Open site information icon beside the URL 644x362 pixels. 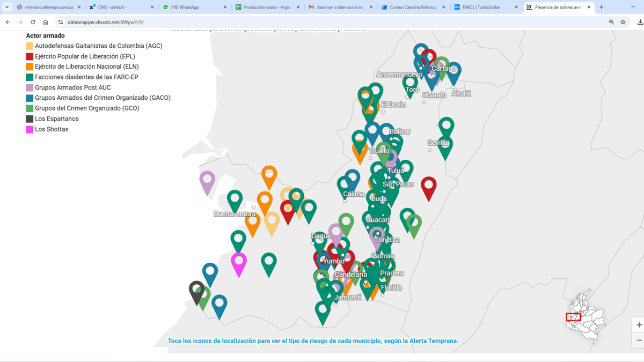pos(60,23)
